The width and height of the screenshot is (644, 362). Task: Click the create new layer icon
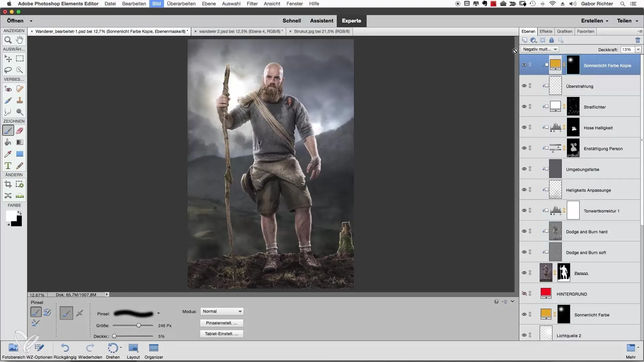click(x=525, y=40)
